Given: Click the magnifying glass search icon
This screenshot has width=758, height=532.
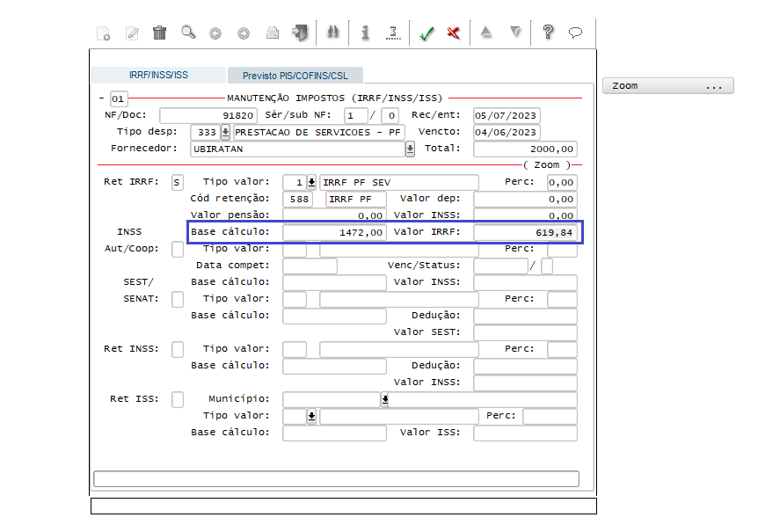Looking at the screenshot, I should tap(187, 33).
